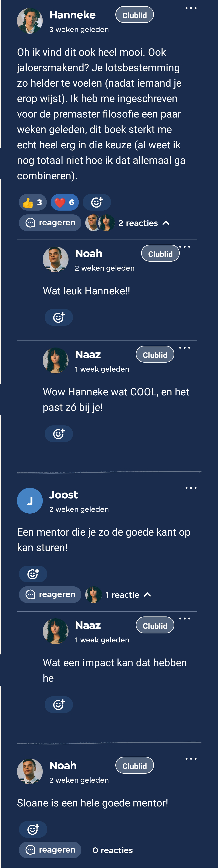The width and height of the screenshot is (218, 868).
Task: Click the "0 reacties" counter
Action: [x=112, y=850]
